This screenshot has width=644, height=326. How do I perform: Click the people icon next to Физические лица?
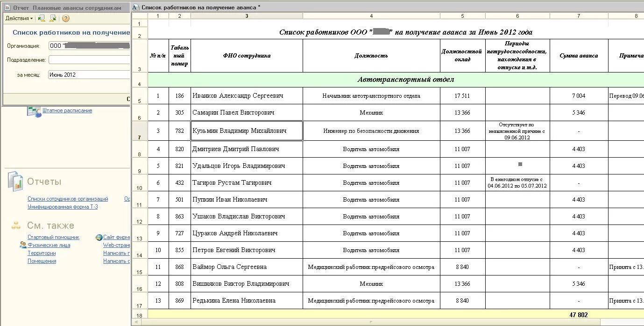(x=23, y=245)
